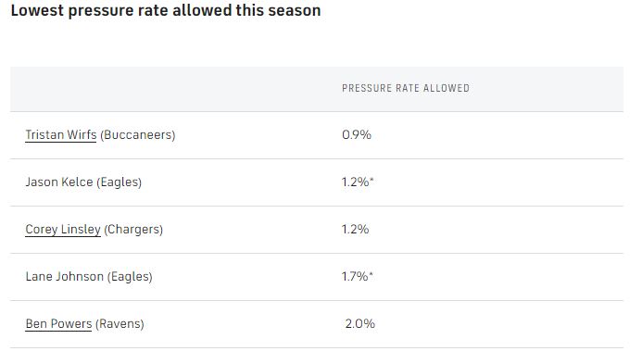Screen dimensions: 642x364
Task: Open the Tristan Wirfs player link
Action: tap(61, 134)
